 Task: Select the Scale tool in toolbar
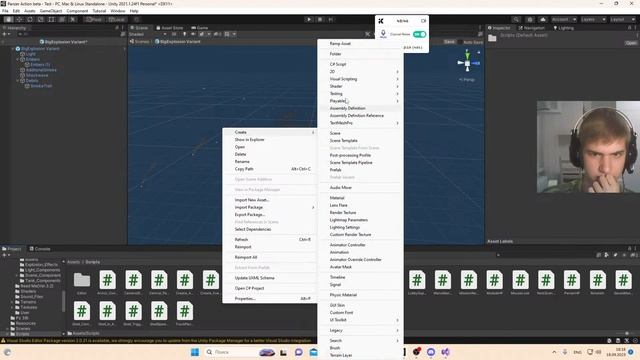pos(40,19)
